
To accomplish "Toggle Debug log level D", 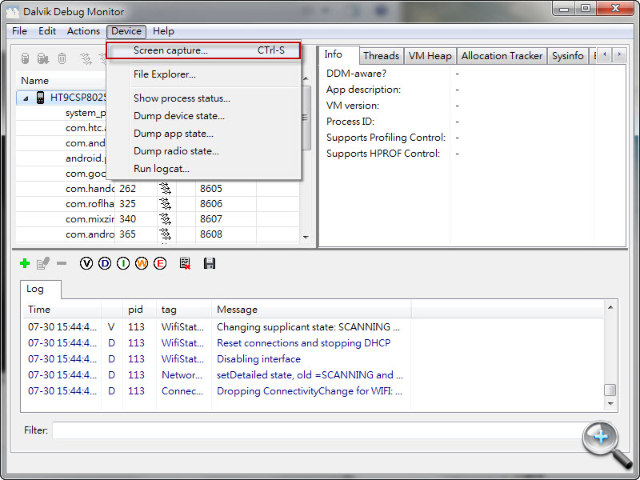I will [x=104, y=264].
